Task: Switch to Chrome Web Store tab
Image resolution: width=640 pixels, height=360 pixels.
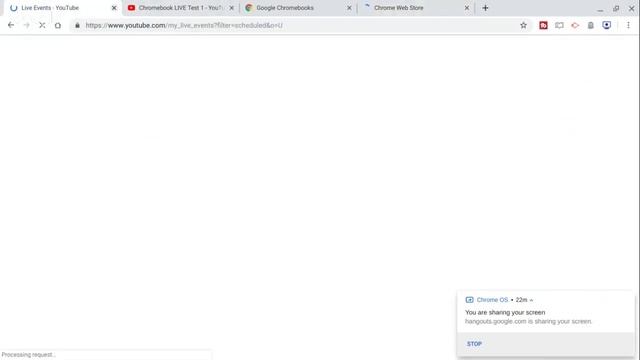Action: (x=416, y=8)
